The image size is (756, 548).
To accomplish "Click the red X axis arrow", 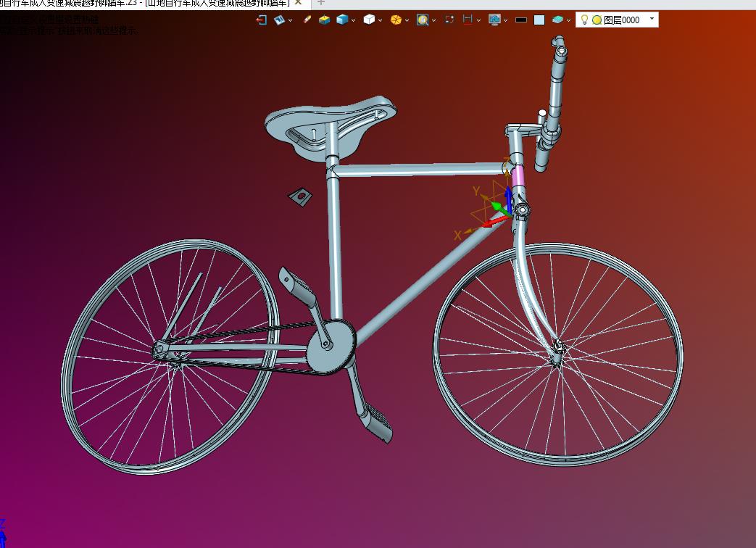I will 494,222.
